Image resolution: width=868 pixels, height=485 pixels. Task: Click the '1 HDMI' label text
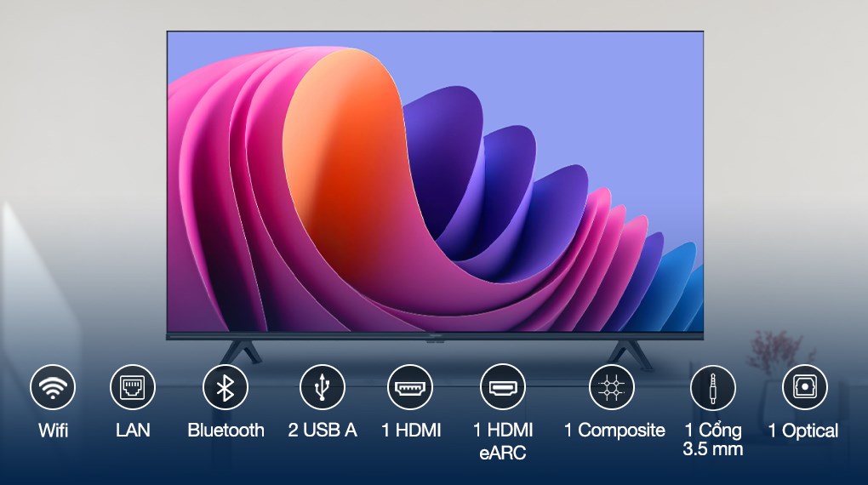click(411, 431)
